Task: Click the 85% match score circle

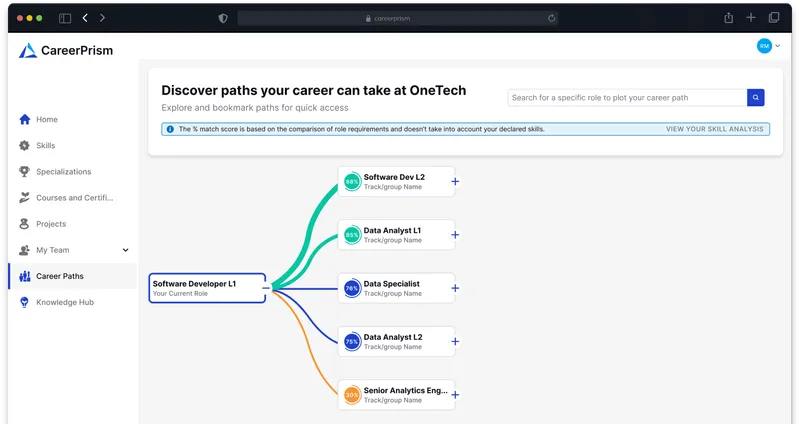Action: (x=352, y=235)
